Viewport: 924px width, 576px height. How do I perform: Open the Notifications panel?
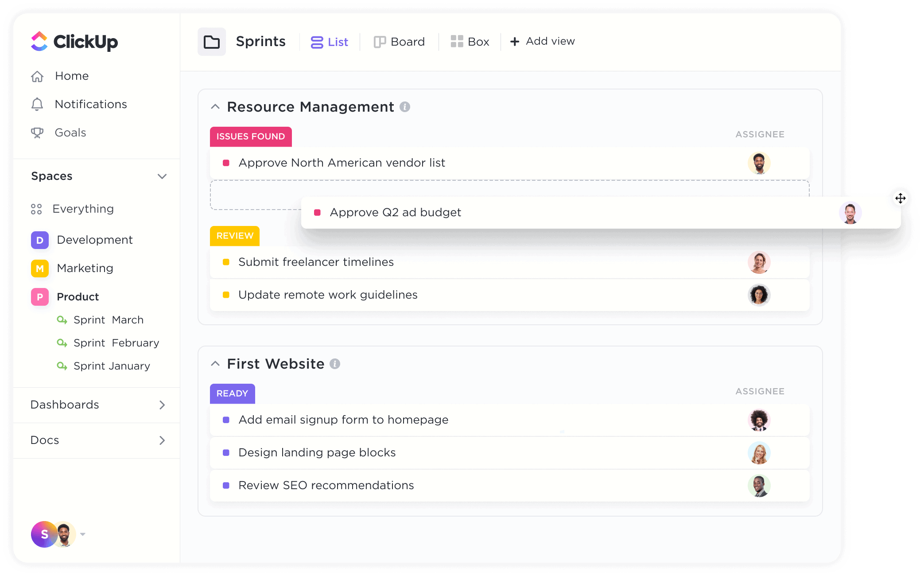pyautogui.click(x=92, y=104)
